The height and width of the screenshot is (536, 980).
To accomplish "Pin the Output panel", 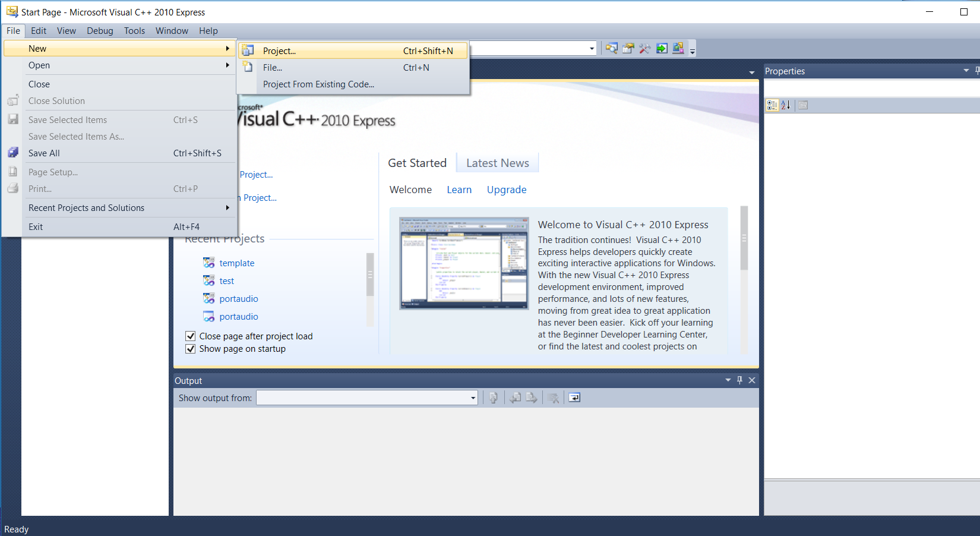I will click(739, 380).
